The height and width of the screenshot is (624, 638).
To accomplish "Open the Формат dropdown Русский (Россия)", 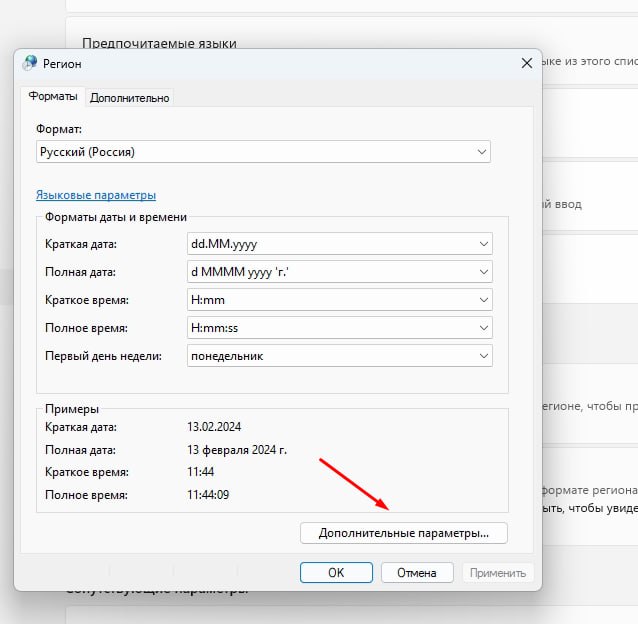I will 263,152.
